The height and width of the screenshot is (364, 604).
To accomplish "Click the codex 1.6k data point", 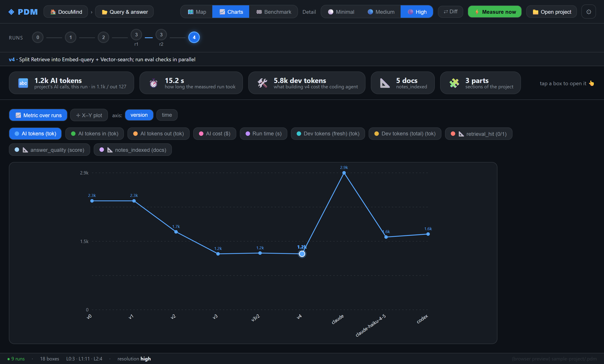I will (x=428, y=234).
